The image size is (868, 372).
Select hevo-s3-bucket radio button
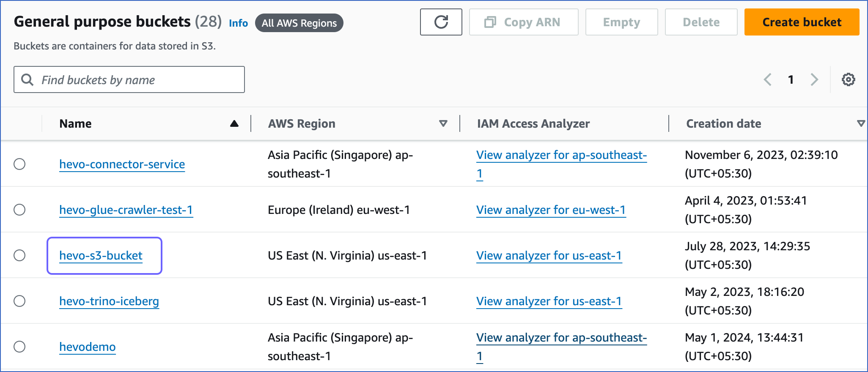tap(19, 255)
